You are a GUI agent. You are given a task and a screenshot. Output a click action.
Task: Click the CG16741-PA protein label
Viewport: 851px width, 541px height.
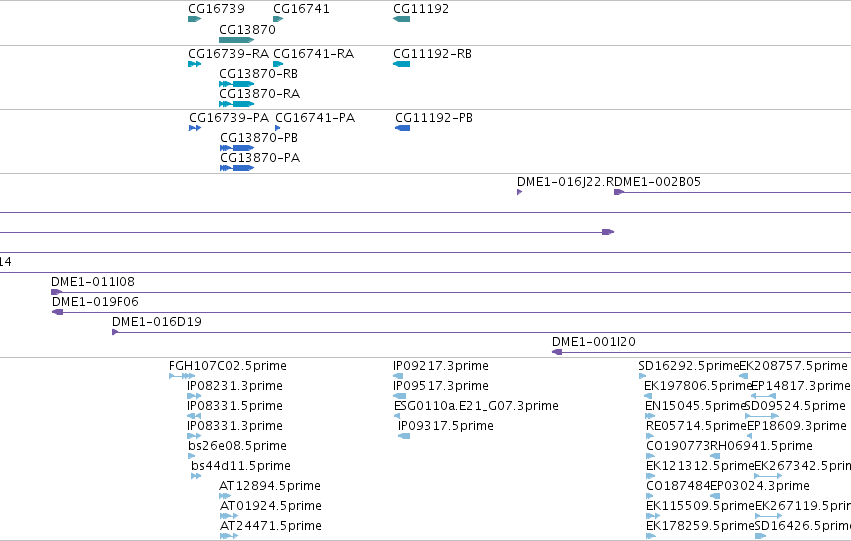(315, 118)
